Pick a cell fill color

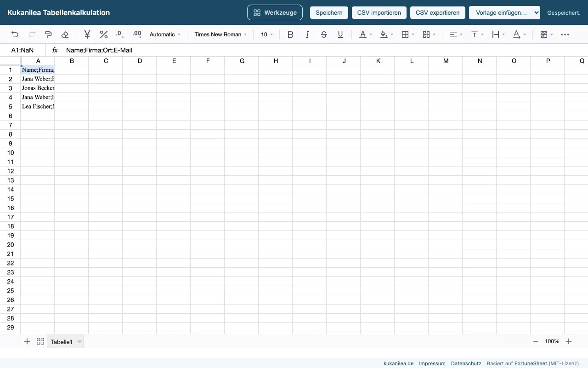384,34
